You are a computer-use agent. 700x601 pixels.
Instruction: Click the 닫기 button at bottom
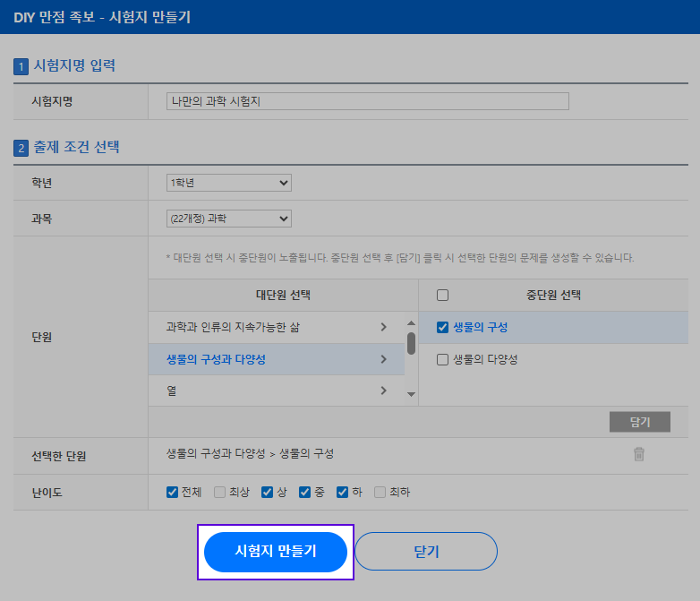click(426, 552)
